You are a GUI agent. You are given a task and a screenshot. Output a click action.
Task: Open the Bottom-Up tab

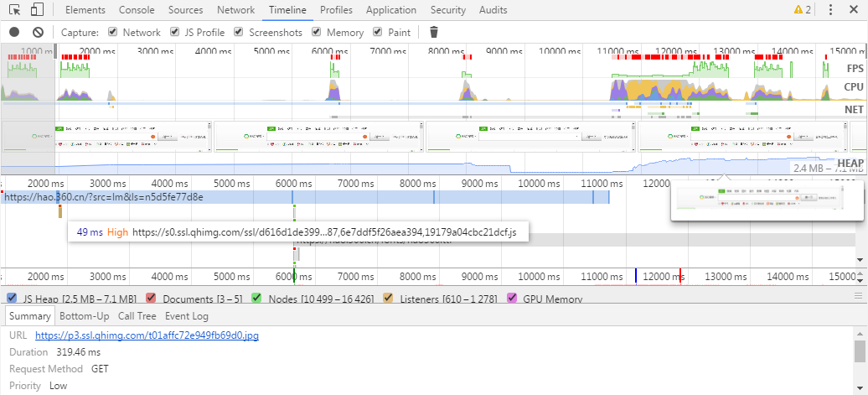(84, 316)
